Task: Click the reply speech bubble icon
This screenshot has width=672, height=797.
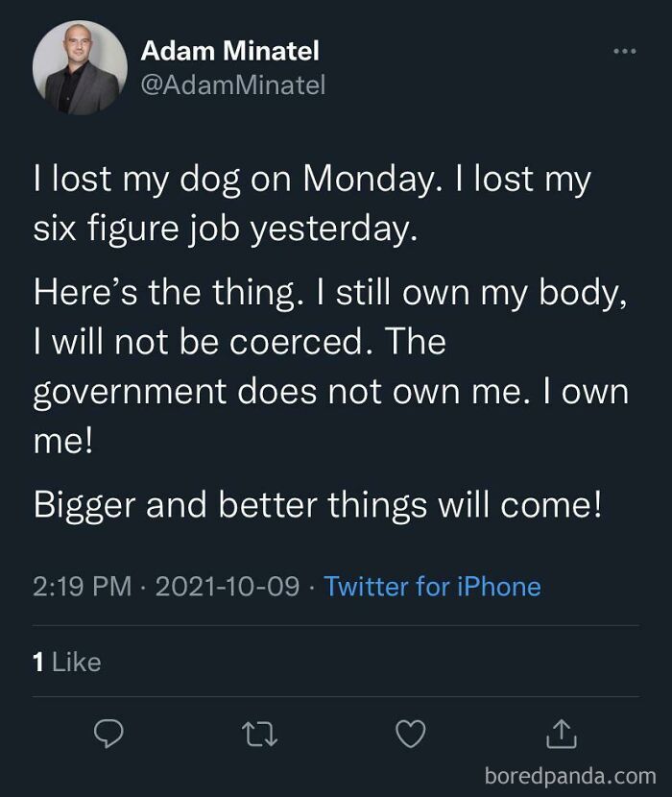Action: tap(108, 733)
